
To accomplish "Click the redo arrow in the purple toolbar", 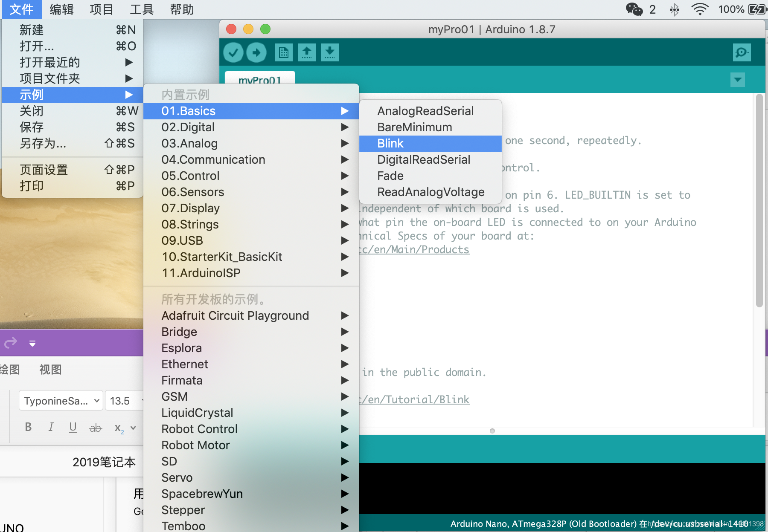I will 11,342.
